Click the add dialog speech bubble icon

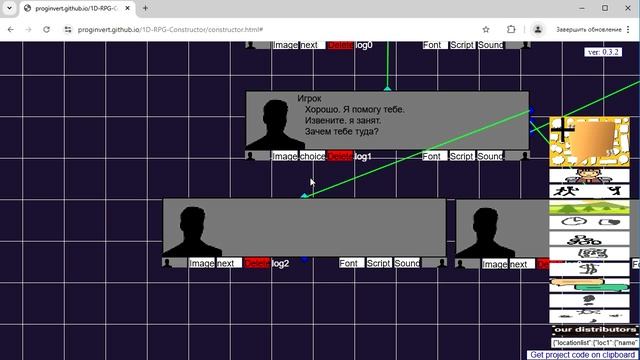click(x=589, y=141)
